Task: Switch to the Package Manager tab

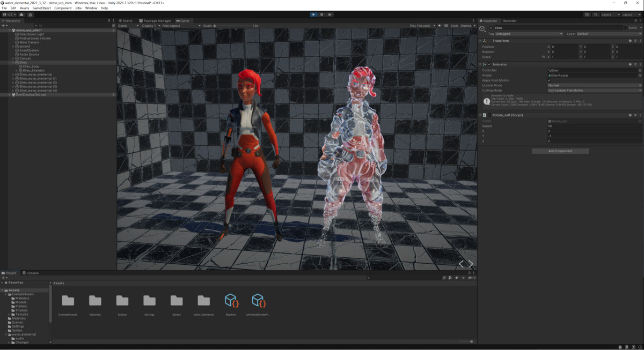Action: tap(156, 21)
